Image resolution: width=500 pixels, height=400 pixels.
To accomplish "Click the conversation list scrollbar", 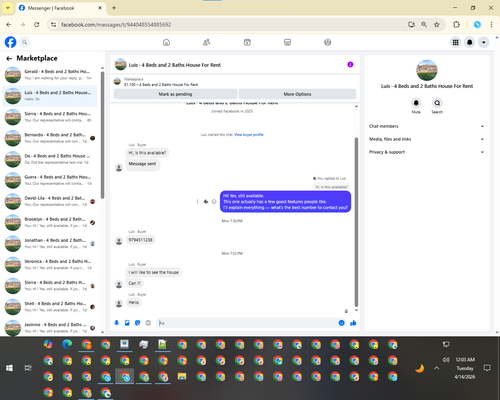I will [102, 135].
